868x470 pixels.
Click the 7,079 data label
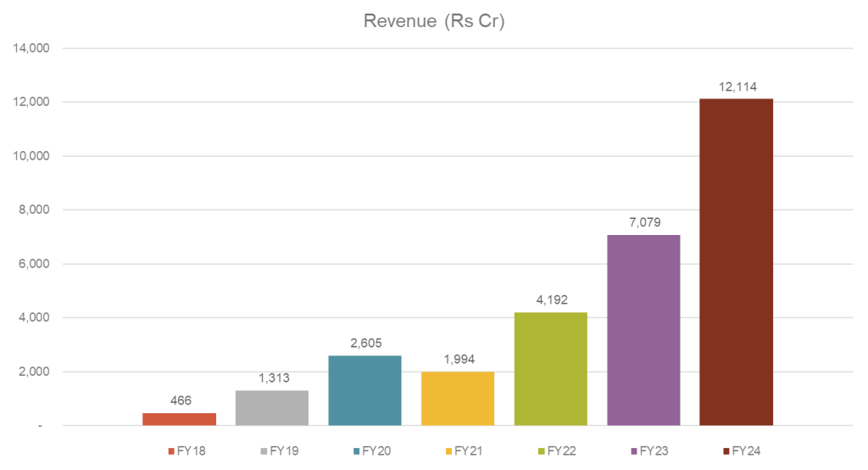point(643,222)
